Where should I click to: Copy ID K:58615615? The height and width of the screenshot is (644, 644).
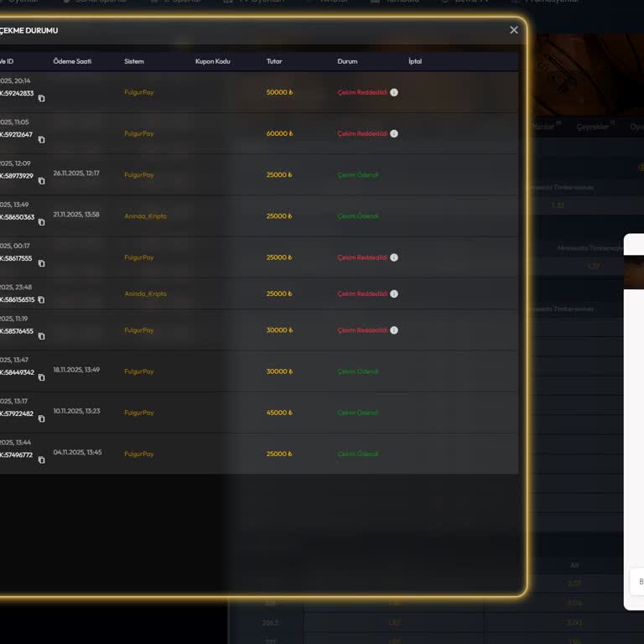click(41, 300)
